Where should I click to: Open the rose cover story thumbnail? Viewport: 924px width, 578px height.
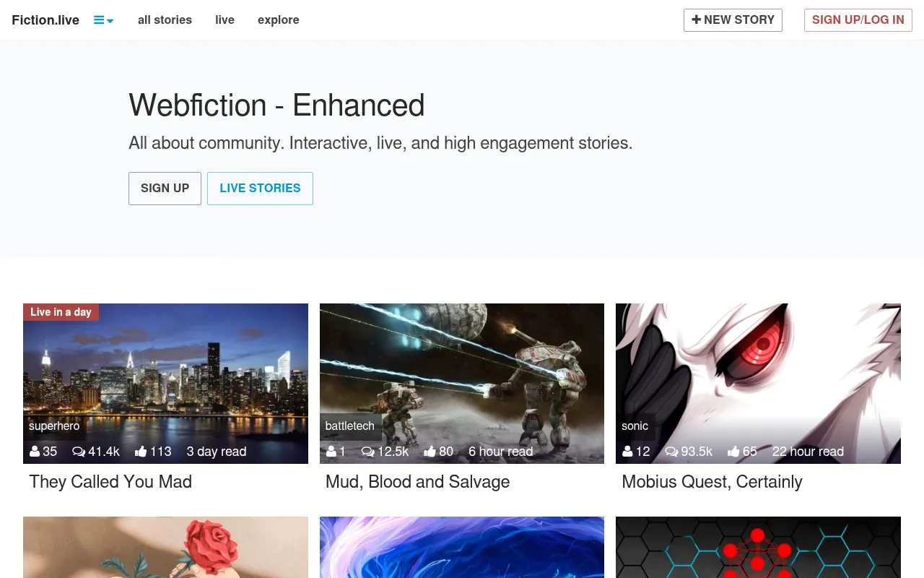pyautogui.click(x=165, y=547)
